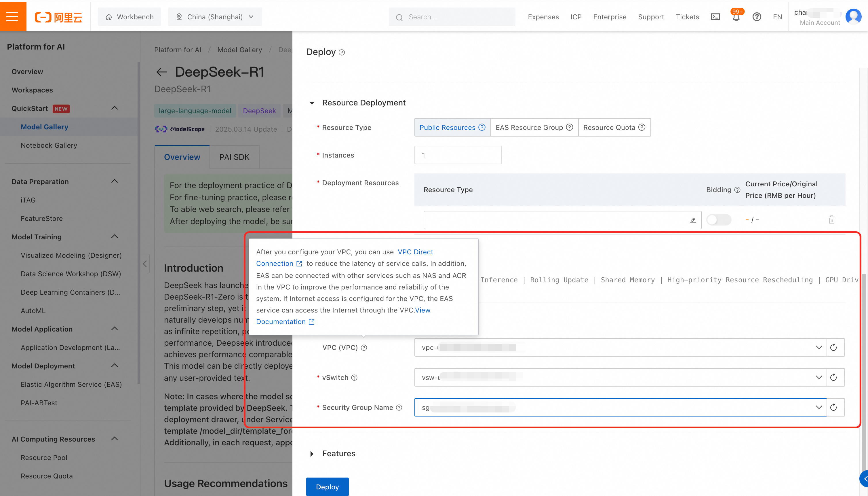868x496 pixels.
Task: Switch language with EN button
Action: tap(777, 17)
